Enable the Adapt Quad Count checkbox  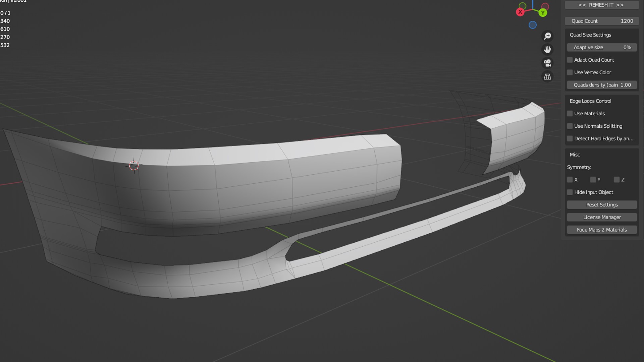[x=570, y=60]
